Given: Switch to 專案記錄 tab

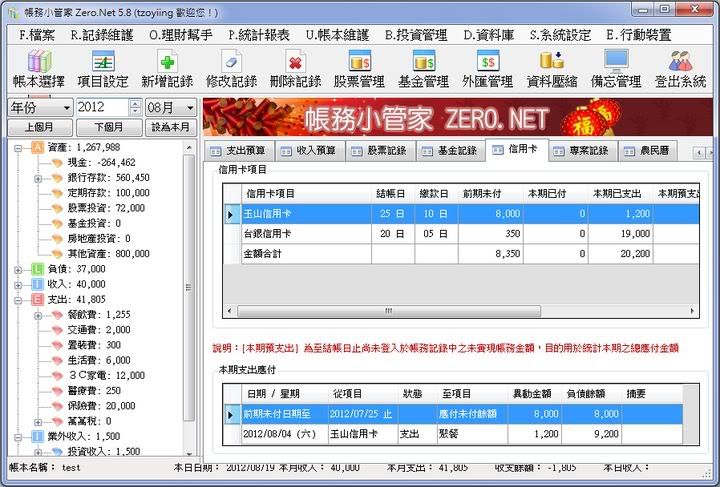Looking at the screenshot, I should [582, 151].
